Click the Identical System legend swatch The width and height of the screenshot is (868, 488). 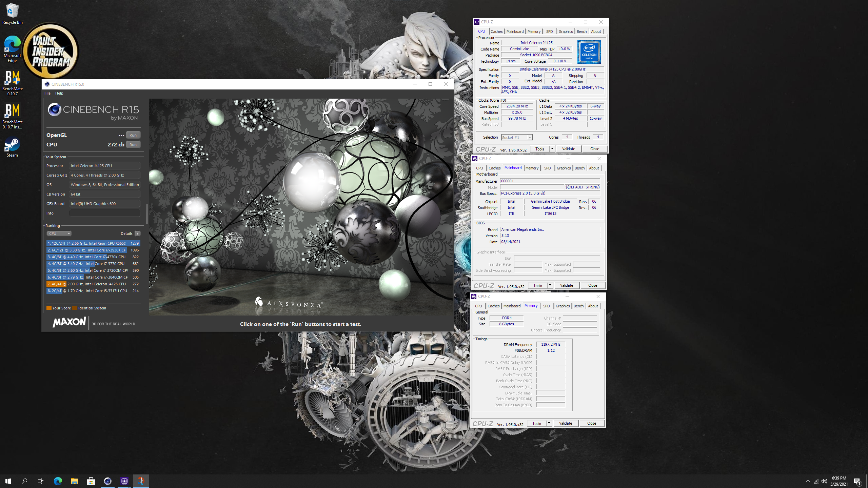pyautogui.click(x=75, y=308)
